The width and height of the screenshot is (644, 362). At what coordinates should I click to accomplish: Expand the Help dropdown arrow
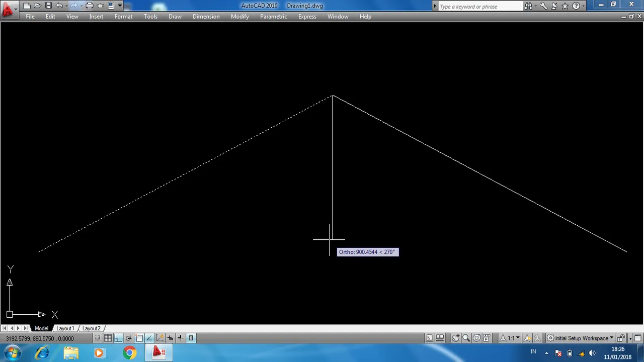pos(583,6)
